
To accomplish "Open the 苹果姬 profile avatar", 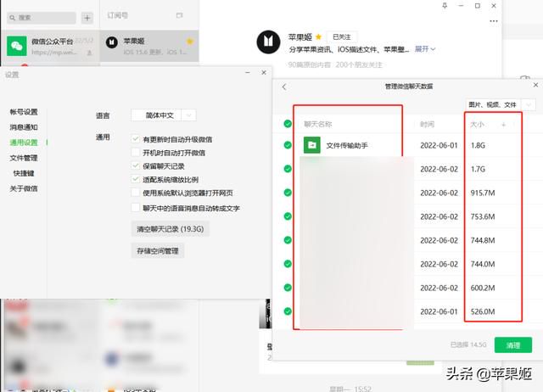I will coord(268,42).
